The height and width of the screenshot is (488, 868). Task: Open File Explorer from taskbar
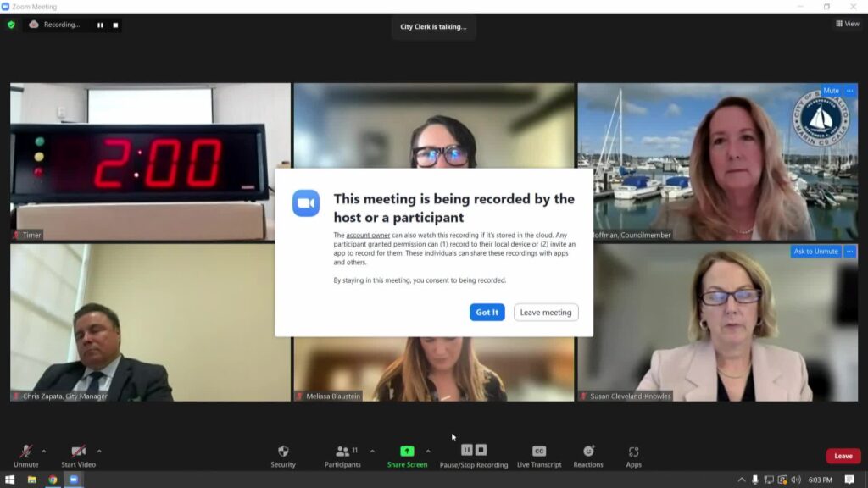(x=31, y=480)
